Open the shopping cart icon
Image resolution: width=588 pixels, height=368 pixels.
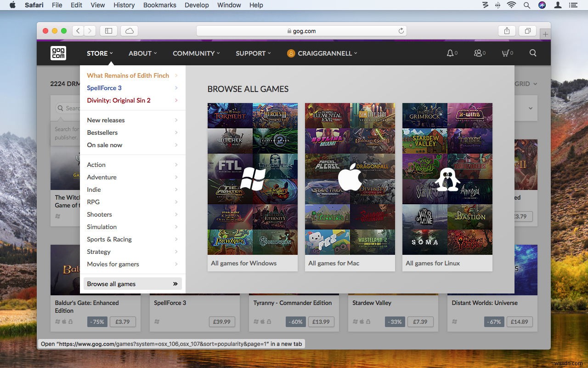[x=506, y=53]
